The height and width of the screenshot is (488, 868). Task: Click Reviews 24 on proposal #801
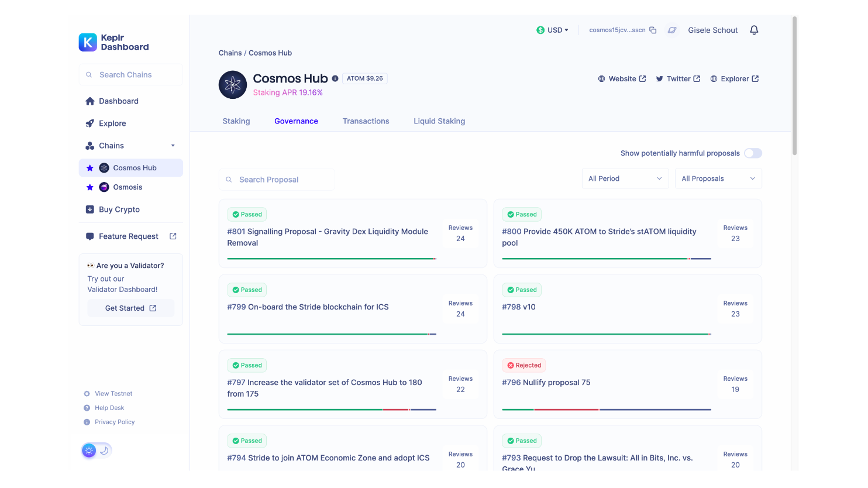(460, 233)
